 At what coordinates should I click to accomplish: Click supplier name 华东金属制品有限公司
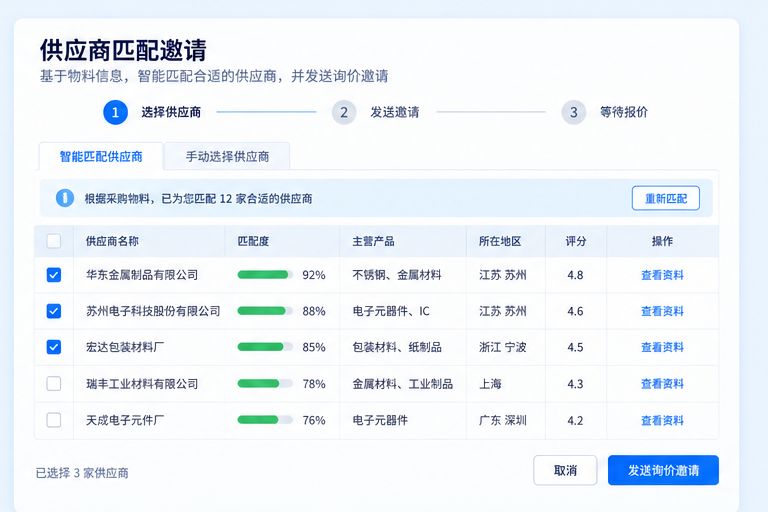142,275
